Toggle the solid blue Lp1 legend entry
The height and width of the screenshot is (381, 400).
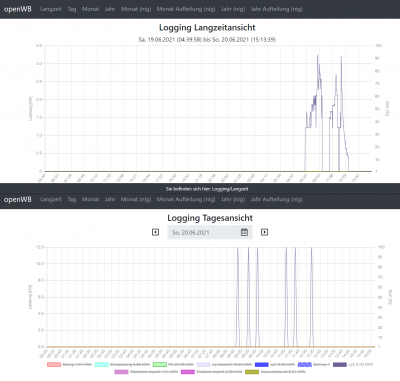click(x=275, y=365)
